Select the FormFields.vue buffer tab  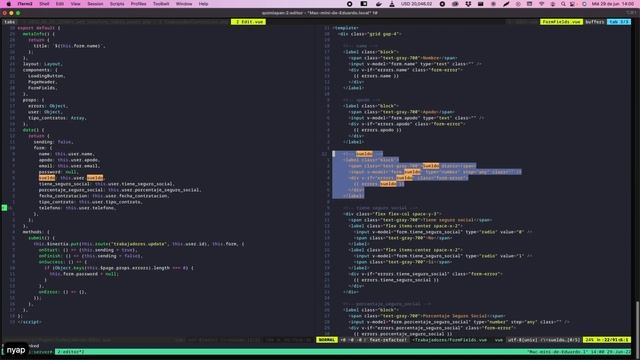pos(561,22)
